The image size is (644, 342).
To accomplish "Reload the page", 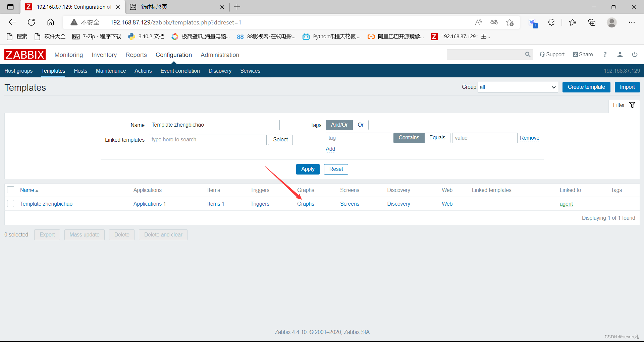I will point(32,22).
